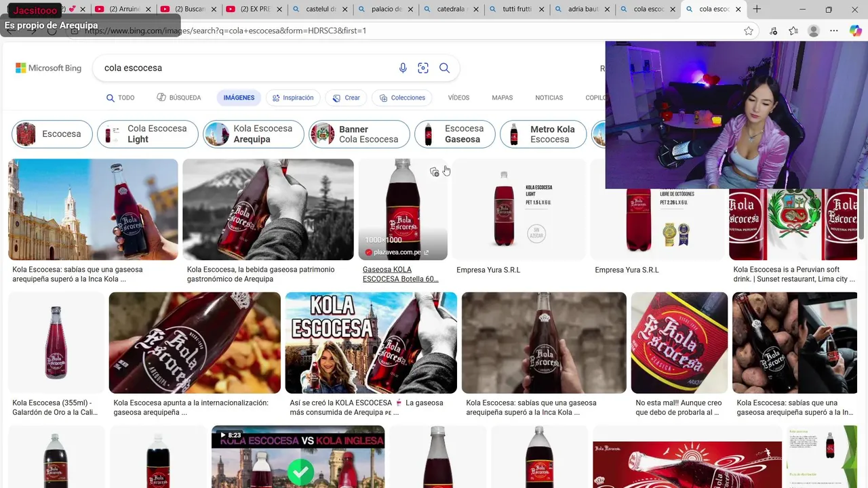Click 'Metro Kola Escocesa' suggestion chip
The height and width of the screenshot is (488, 868).
click(543, 134)
